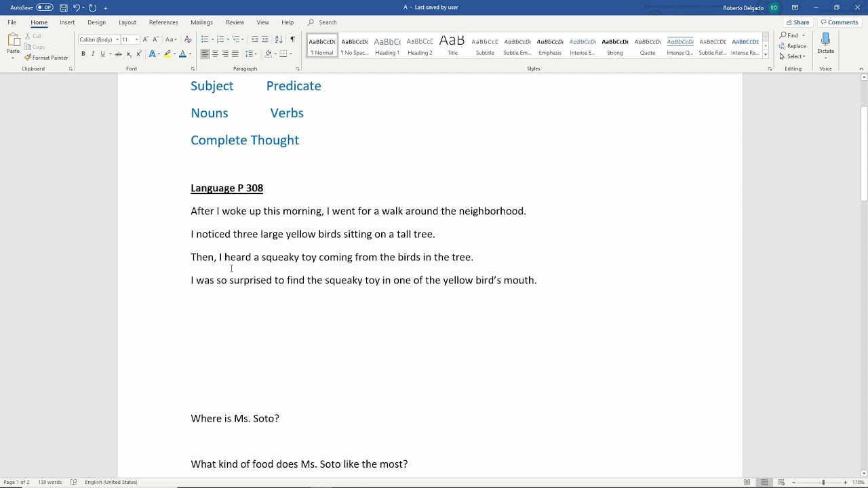Apply subscript formatting
This screenshot has width=868, height=488.
click(x=129, y=54)
